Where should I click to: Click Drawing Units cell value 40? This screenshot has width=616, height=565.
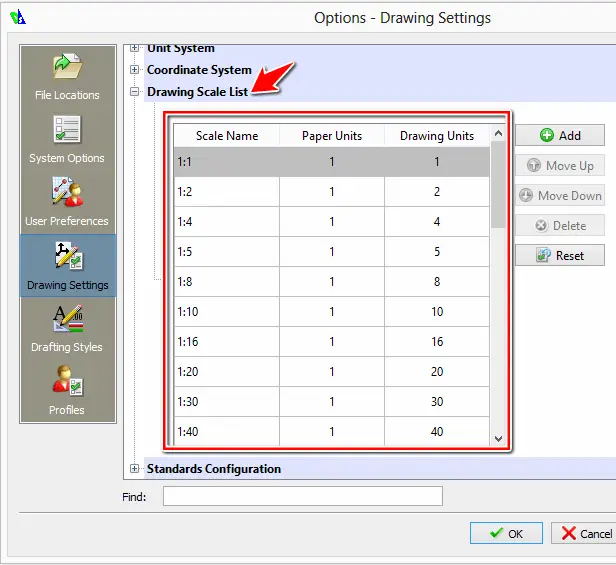pos(437,431)
